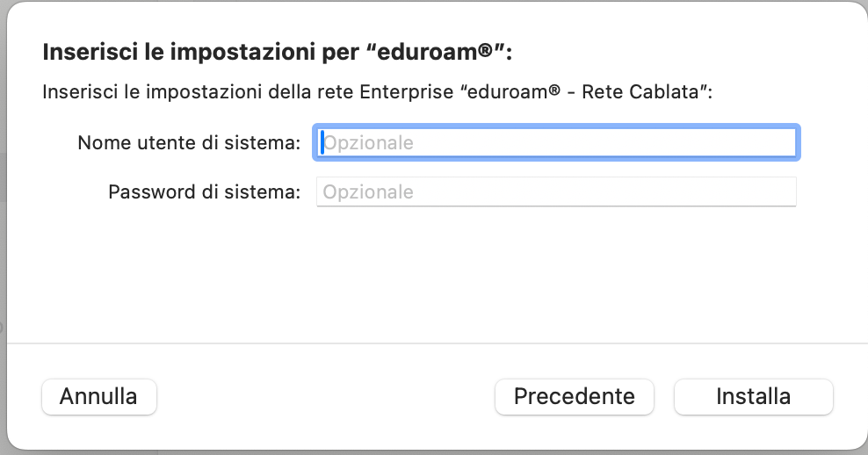The width and height of the screenshot is (868, 455).
Task: Click the horizontal separator above the buttons
Action: [434, 343]
